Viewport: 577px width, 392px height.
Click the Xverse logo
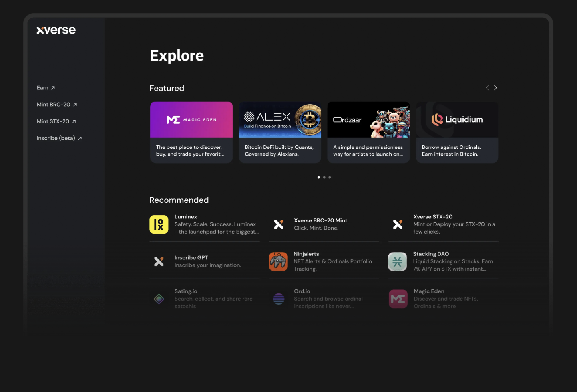pos(56,30)
